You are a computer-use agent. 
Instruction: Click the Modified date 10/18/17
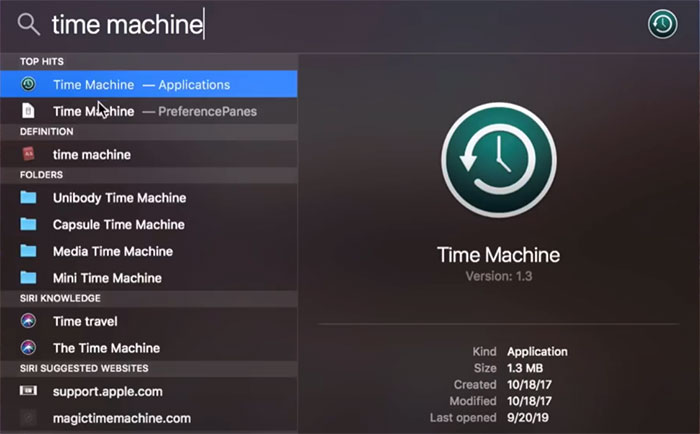(x=529, y=401)
